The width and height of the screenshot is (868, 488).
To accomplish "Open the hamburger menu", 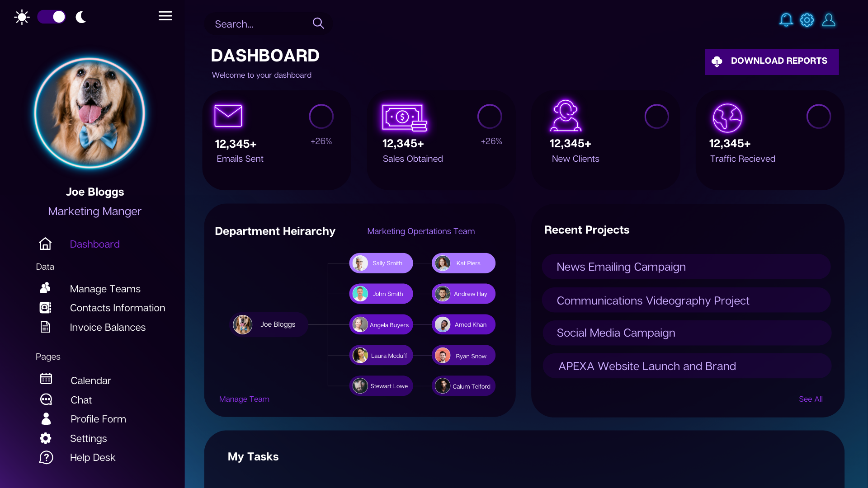I will click(x=165, y=16).
